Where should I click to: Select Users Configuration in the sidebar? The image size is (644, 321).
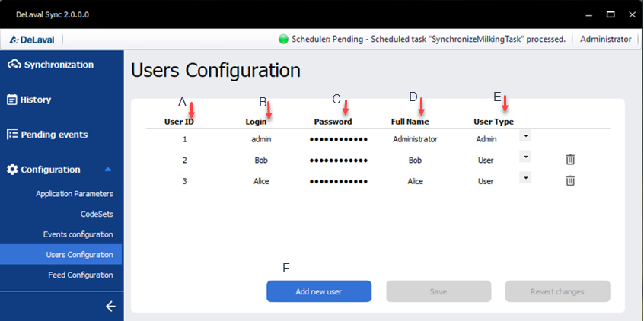point(61,255)
